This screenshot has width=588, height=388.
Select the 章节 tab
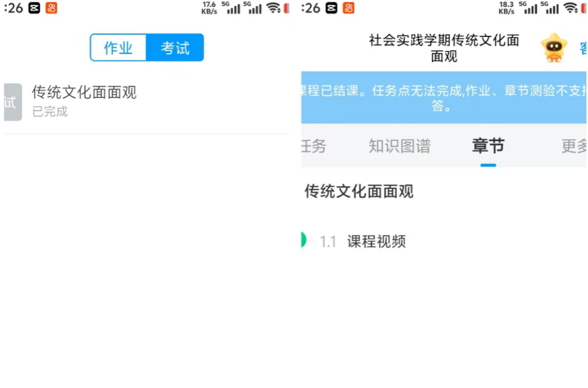488,147
